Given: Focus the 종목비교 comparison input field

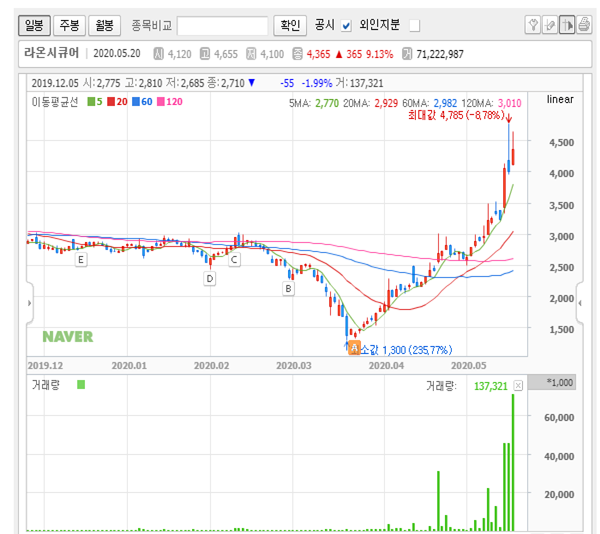Looking at the screenshot, I should (x=222, y=26).
